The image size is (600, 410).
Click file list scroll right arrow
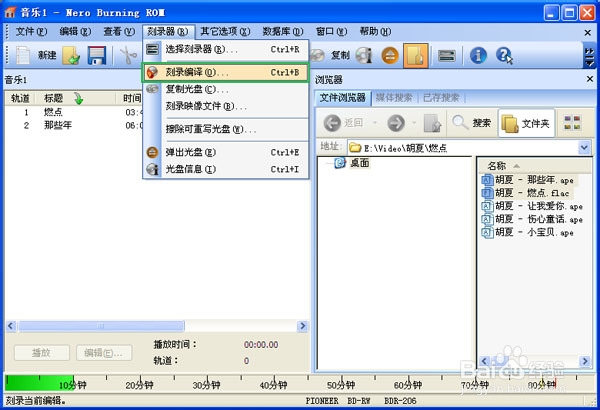click(x=585, y=361)
